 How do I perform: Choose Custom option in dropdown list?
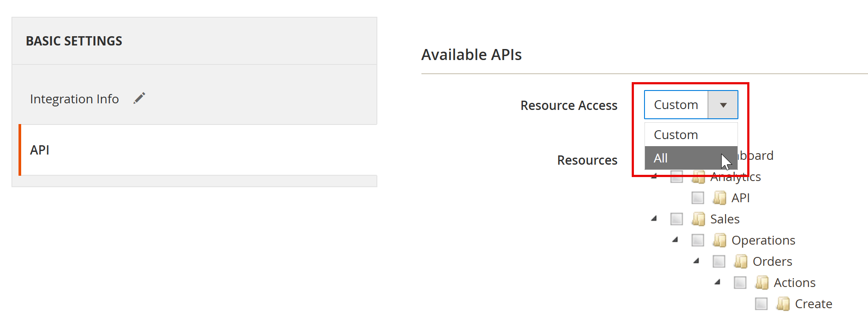(691, 135)
